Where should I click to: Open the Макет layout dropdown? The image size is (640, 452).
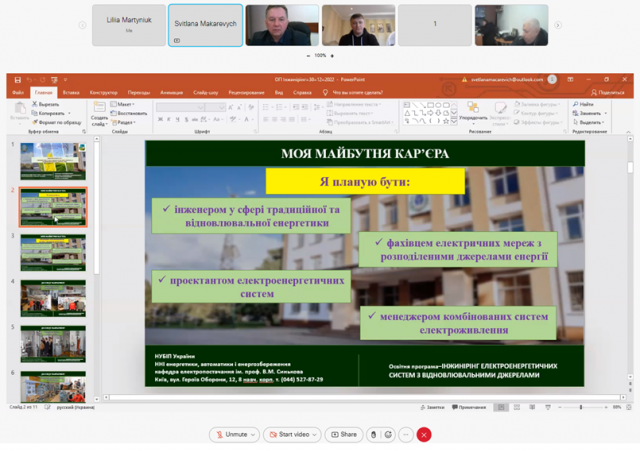point(122,104)
